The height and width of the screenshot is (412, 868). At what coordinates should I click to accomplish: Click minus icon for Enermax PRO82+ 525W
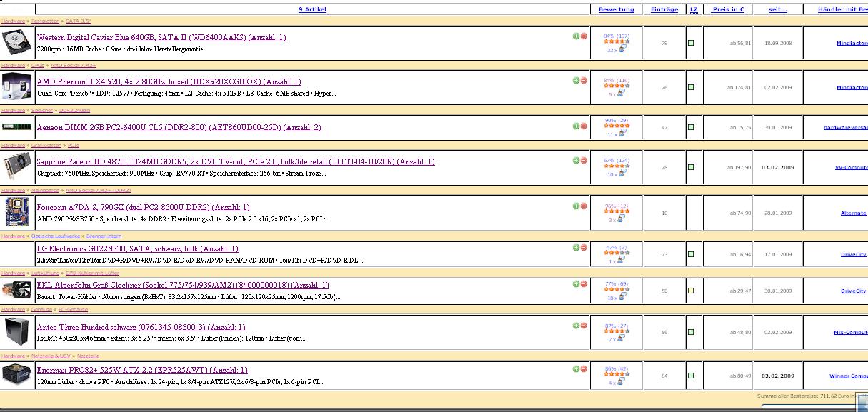[x=584, y=369]
